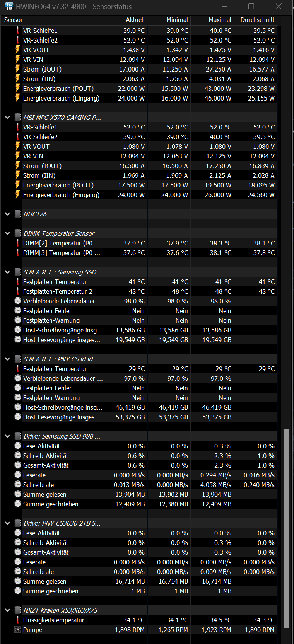
Task: Click the icon beside Drive: Samsung SSD 980
Action: pyautogui.click(x=18, y=436)
